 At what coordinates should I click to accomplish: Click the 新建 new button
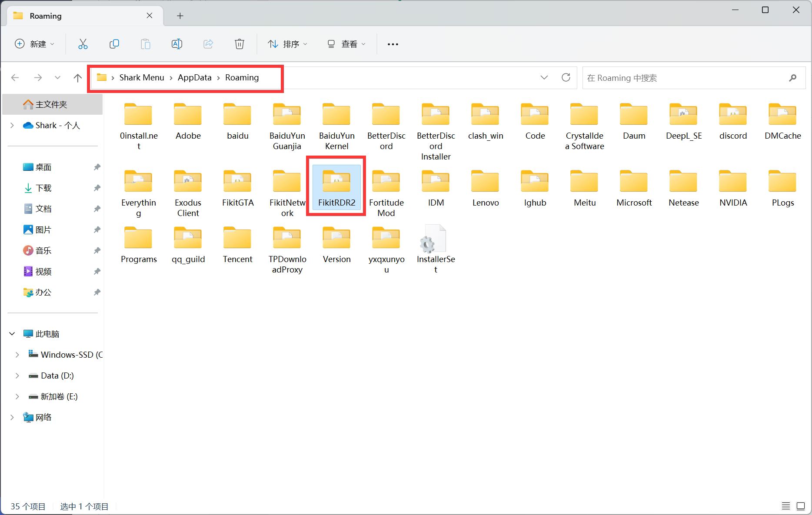(x=34, y=44)
